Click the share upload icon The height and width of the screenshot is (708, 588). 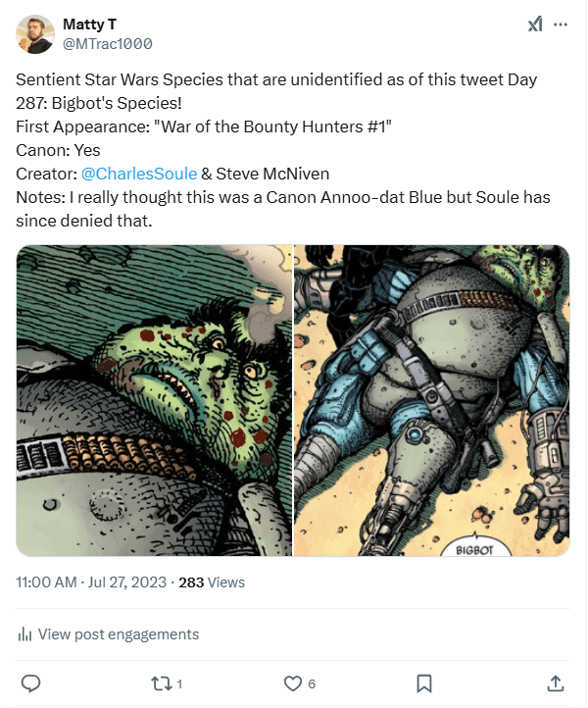tap(555, 683)
